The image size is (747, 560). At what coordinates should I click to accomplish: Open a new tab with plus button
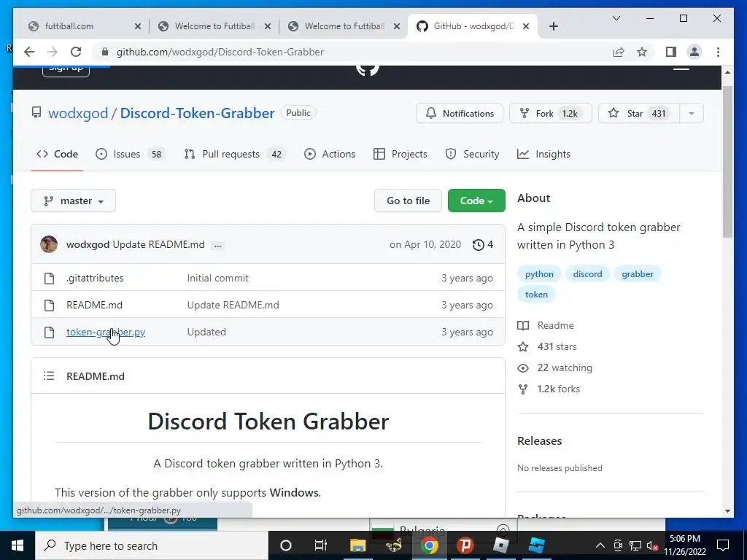click(553, 26)
